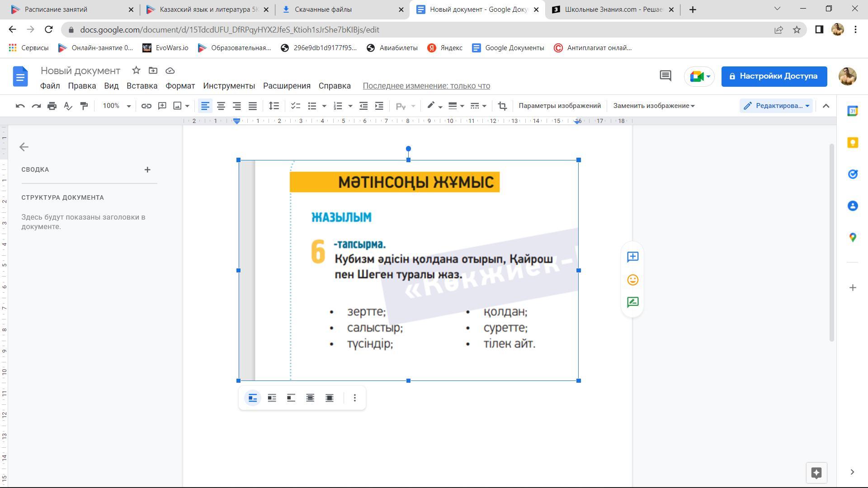Open Google Keep in the side panel
Image resolution: width=868 pixels, height=488 pixels.
tap(852, 143)
